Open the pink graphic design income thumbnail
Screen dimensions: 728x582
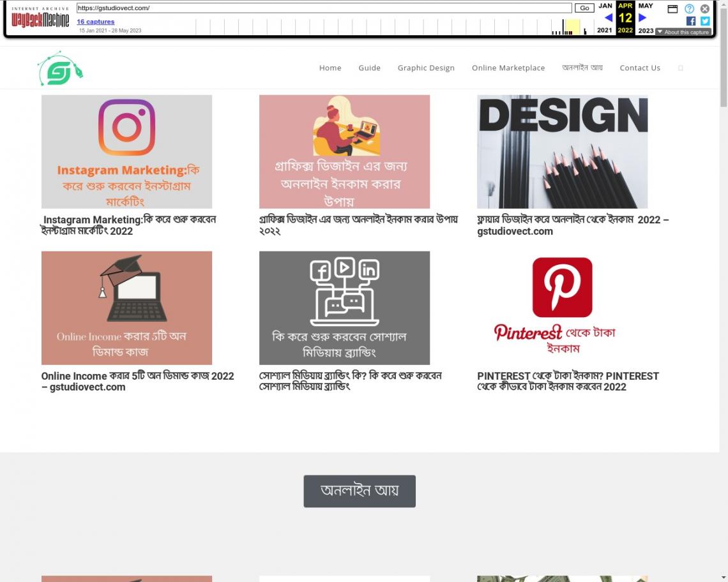[344, 152]
